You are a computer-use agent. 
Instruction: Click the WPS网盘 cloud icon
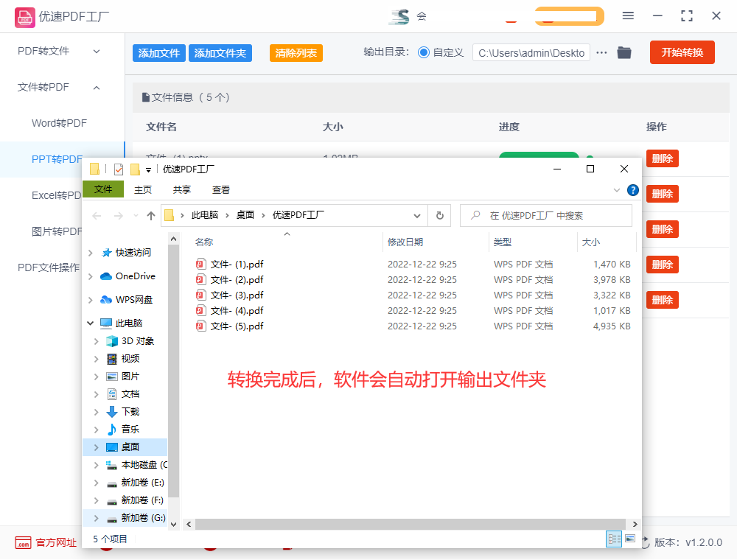pos(106,300)
